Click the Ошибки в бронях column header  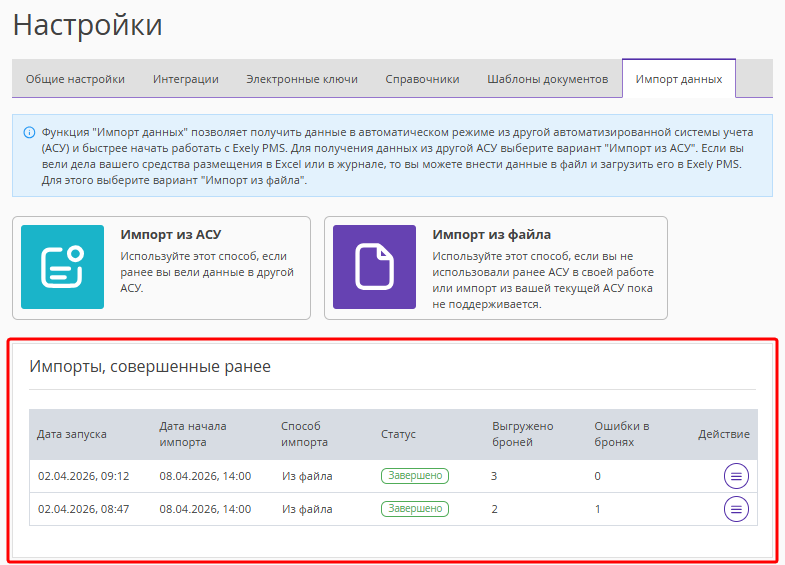622,434
